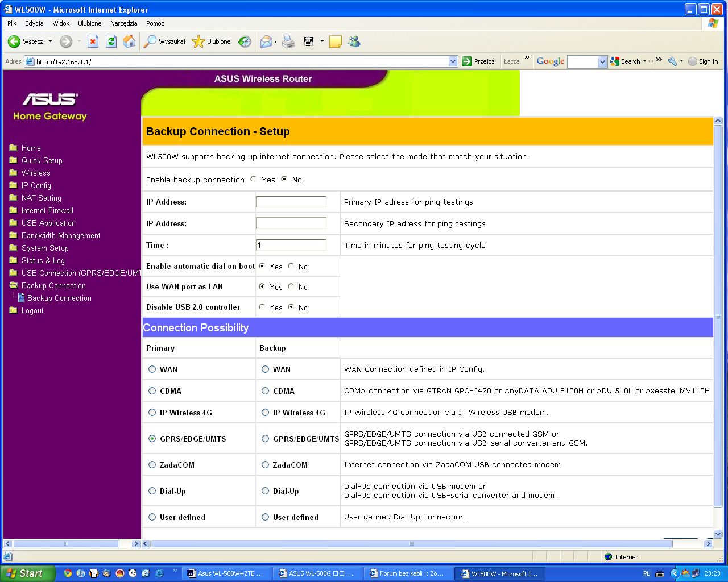Choose Dial-Up as Primary connection

click(x=152, y=491)
